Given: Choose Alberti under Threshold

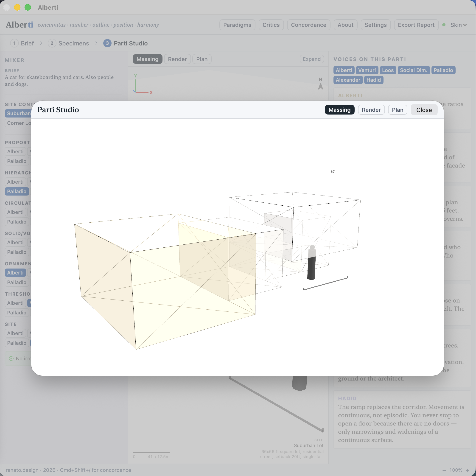Looking at the screenshot, I should [15, 303].
